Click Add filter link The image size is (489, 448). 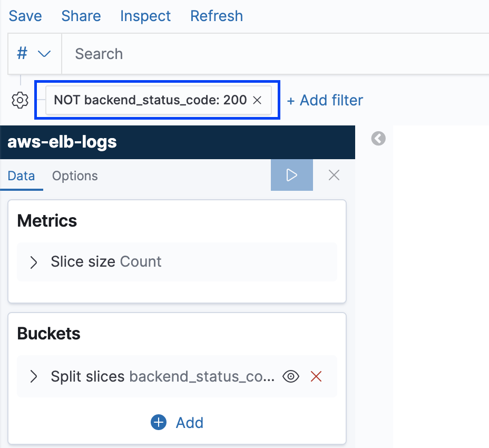(x=325, y=101)
